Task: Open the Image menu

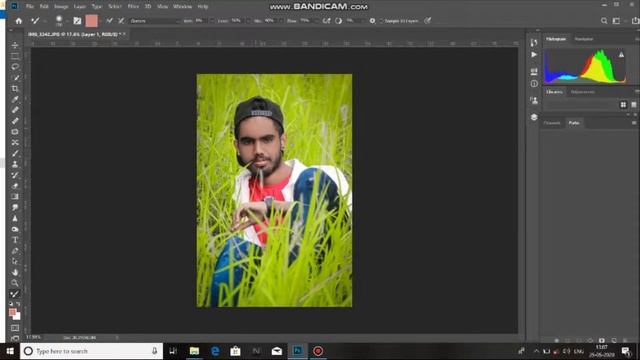Action: [61, 7]
